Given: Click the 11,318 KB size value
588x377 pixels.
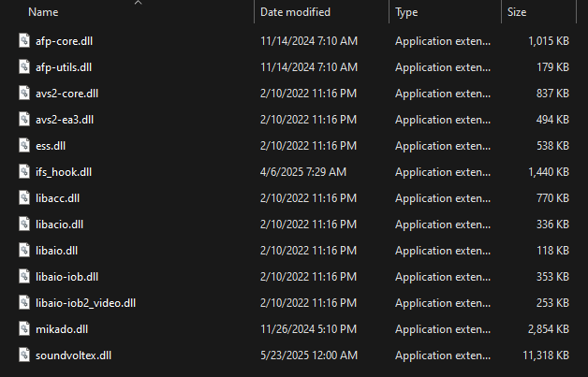Looking at the screenshot, I should pyautogui.click(x=544, y=355).
